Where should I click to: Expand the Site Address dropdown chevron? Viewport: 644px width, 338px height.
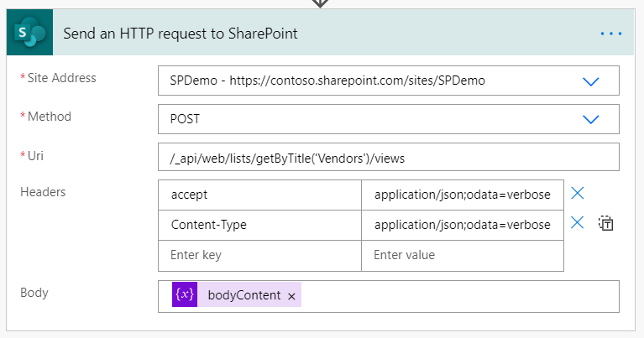[x=591, y=81]
